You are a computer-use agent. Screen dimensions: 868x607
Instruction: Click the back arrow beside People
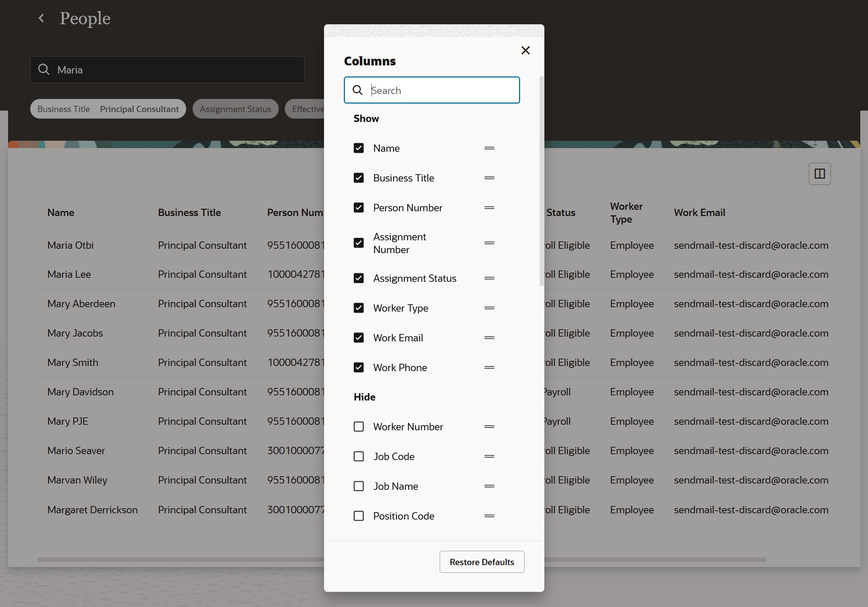(x=42, y=18)
